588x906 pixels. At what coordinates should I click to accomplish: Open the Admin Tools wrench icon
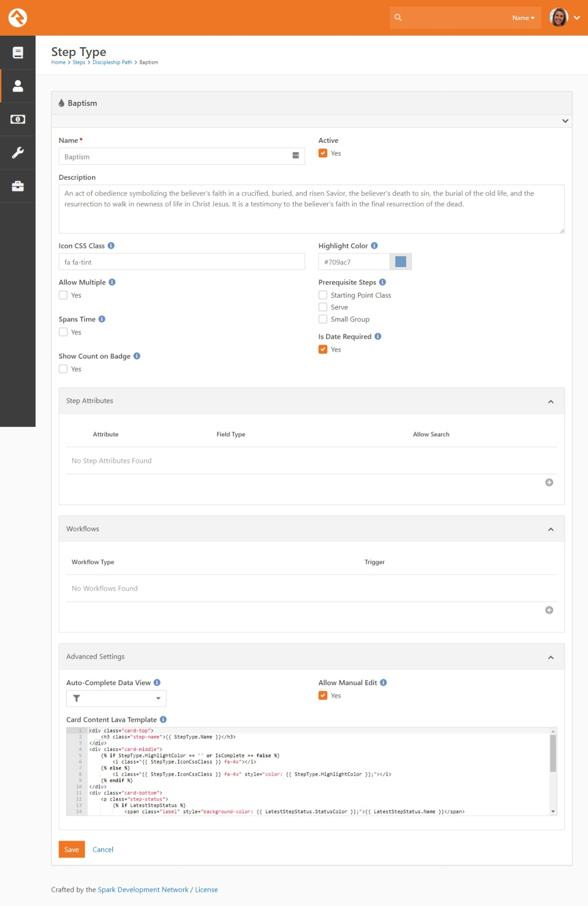click(x=18, y=152)
